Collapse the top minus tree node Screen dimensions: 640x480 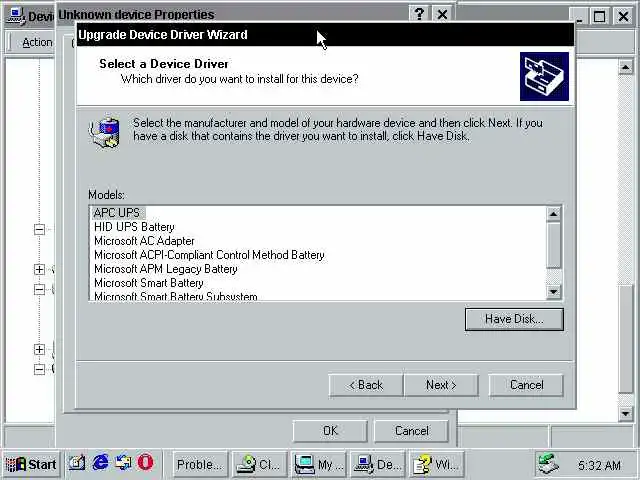(39, 229)
